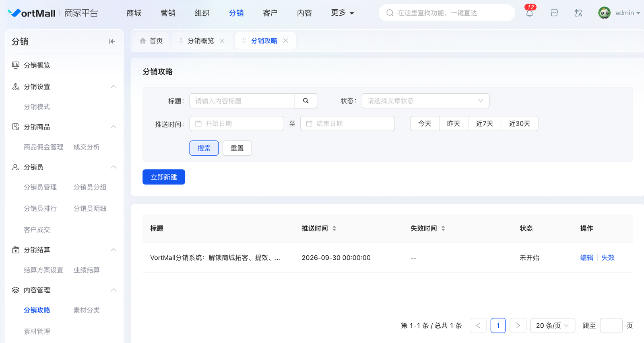Click the 编辑 link in table row
The height and width of the screenshot is (343, 644).
click(586, 258)
